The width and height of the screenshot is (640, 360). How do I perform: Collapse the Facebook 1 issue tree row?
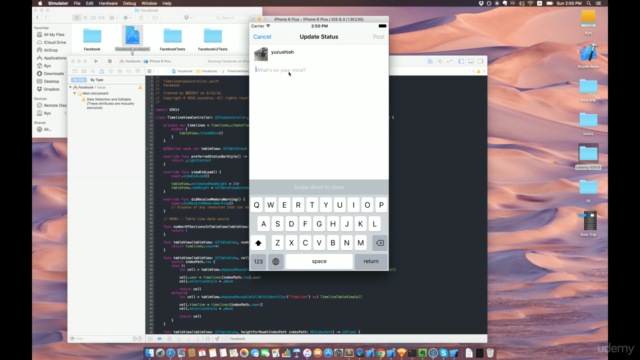[70, 87]
